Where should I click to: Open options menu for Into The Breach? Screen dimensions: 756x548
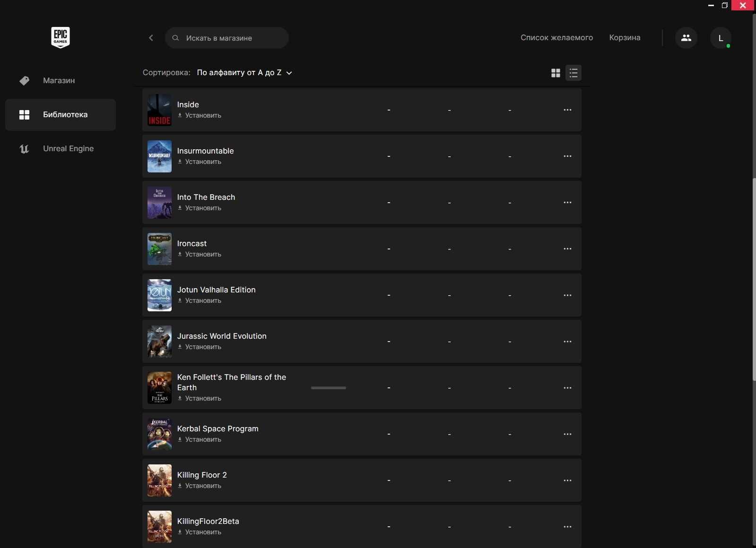(567, 203)
